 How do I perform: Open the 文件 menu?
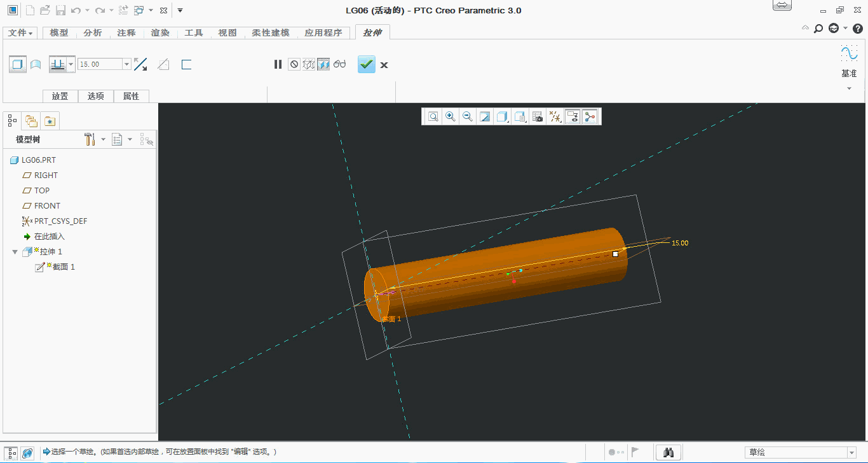20,32
